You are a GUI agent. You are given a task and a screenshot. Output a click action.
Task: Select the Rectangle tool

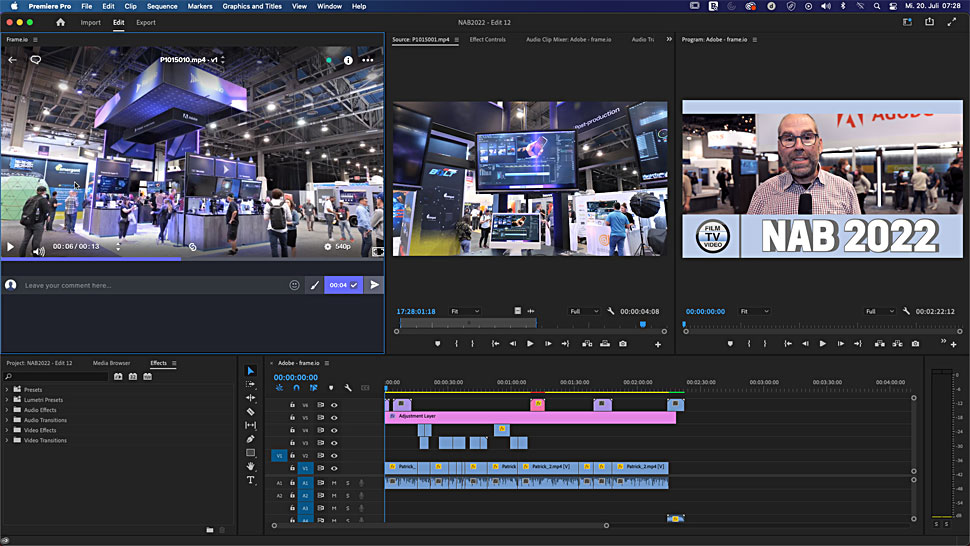point(250,453)
